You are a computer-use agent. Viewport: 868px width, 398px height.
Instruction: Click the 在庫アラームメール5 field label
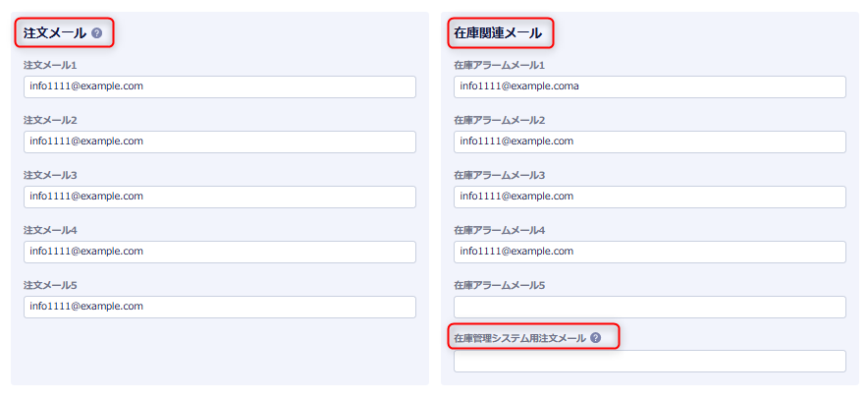[499, 285]
